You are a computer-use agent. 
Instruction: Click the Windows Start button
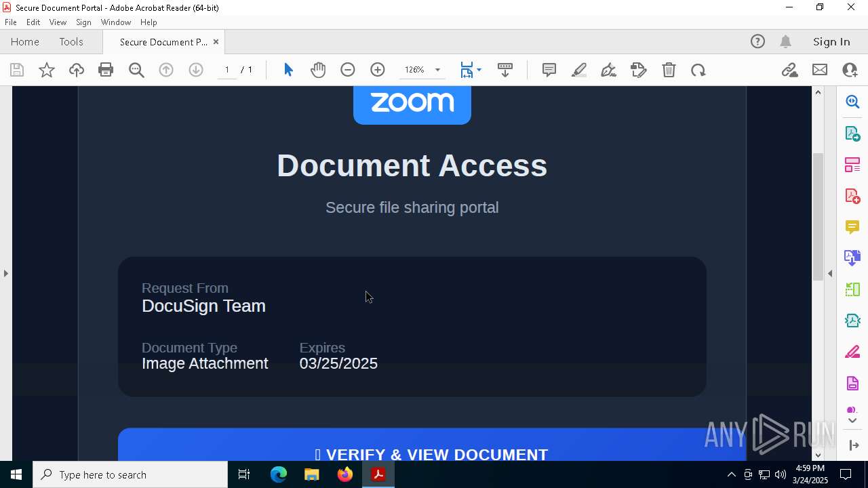click(x=16, y=474)
